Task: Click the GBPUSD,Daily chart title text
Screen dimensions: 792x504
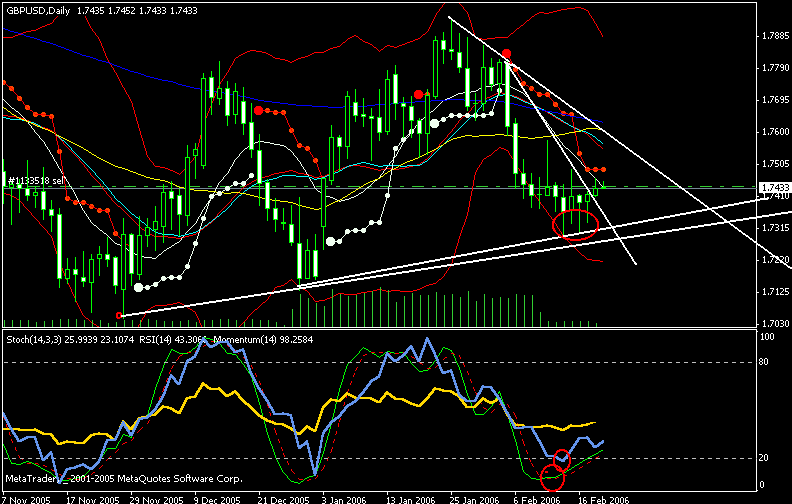Action: pos(39,10)
